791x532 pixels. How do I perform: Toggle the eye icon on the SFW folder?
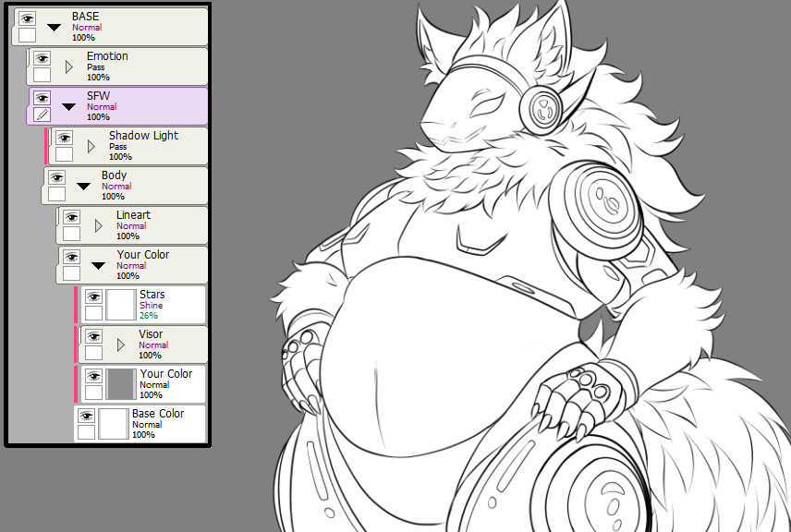pyautogui.click(x=42, y=98)
